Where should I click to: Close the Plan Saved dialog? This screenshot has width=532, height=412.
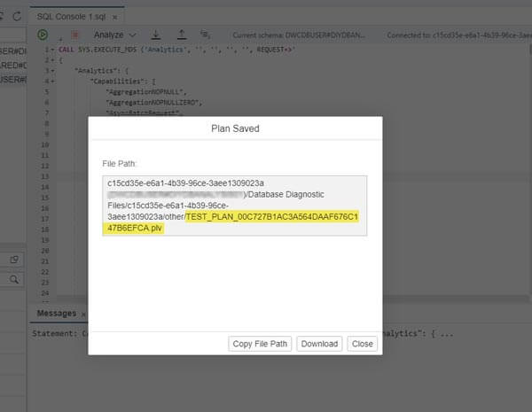pos(362,344)
